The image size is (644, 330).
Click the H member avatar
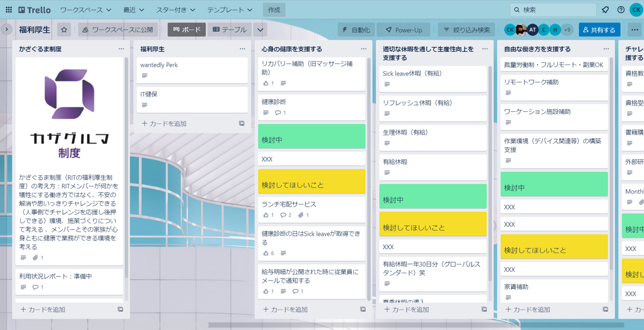tap(555, 30)
